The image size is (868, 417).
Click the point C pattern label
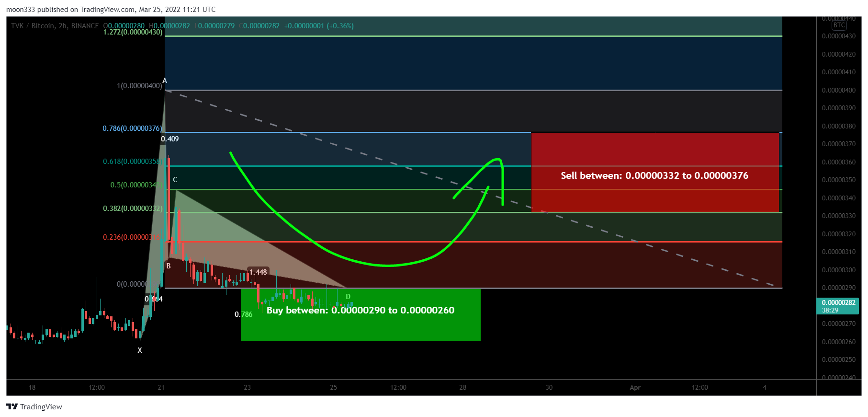175,180
